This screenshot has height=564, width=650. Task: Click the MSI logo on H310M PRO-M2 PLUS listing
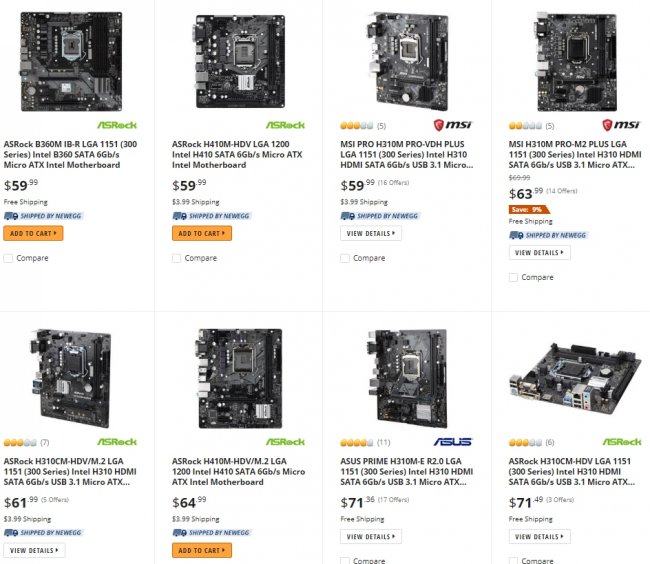[x=620, y=126]
